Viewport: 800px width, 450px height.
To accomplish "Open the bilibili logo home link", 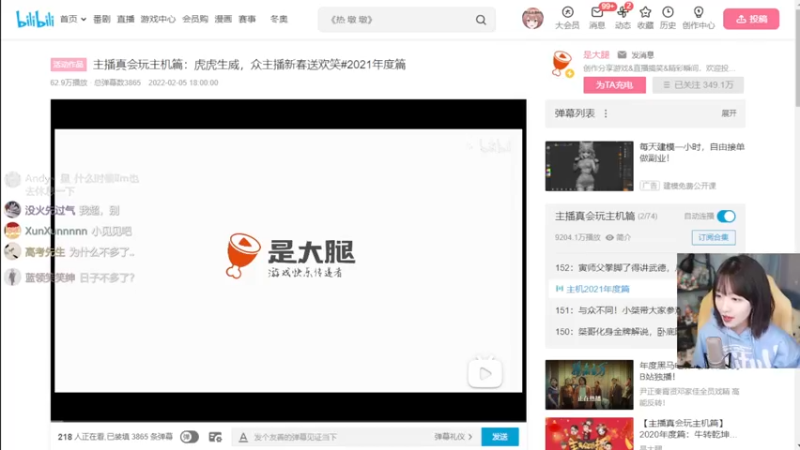I will coord(35,19).
